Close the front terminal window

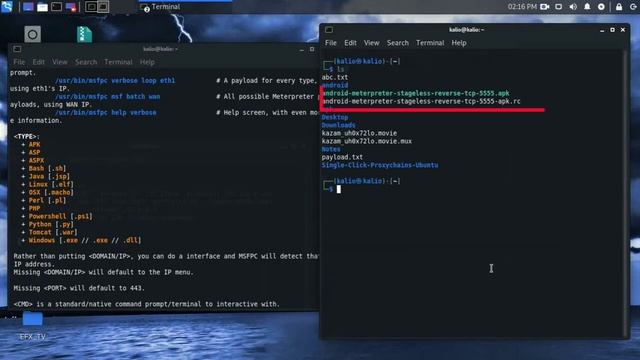[x=623, y=30]
